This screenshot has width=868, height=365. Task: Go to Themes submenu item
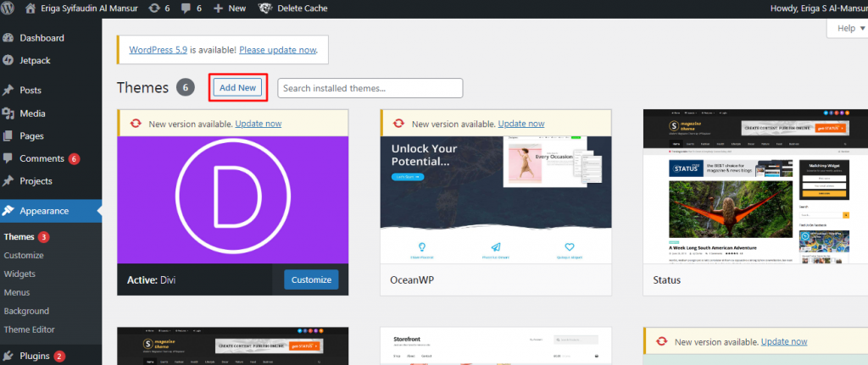[19, 236]
